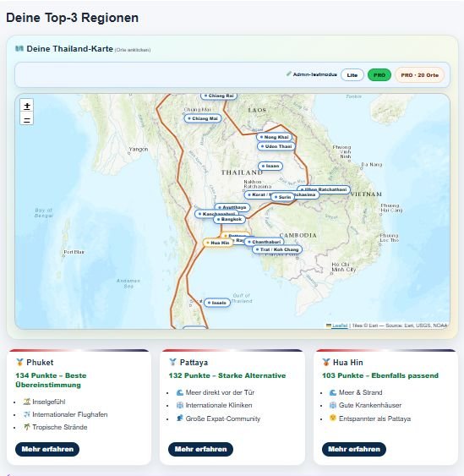Screen dimensions: 464x476
Task: Click the text 134 Punkte – Beste Übereinstimmung
Action: pos(51,380)
